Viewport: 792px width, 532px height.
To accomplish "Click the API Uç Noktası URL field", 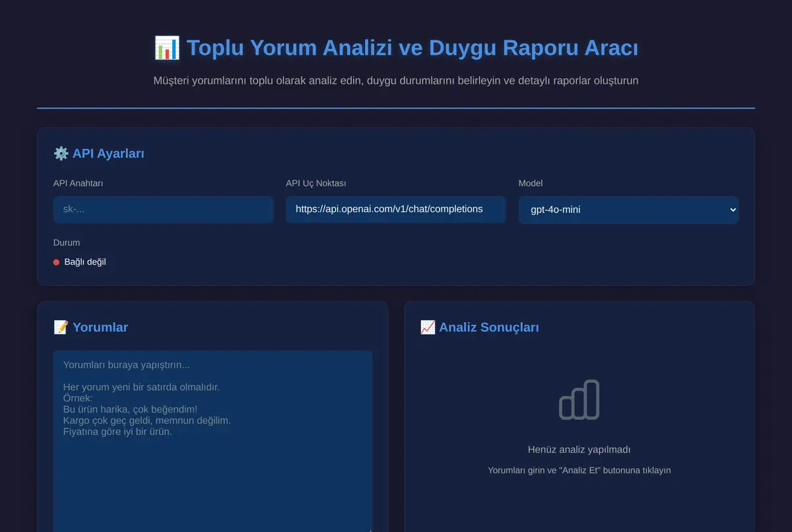I will 396,209.
